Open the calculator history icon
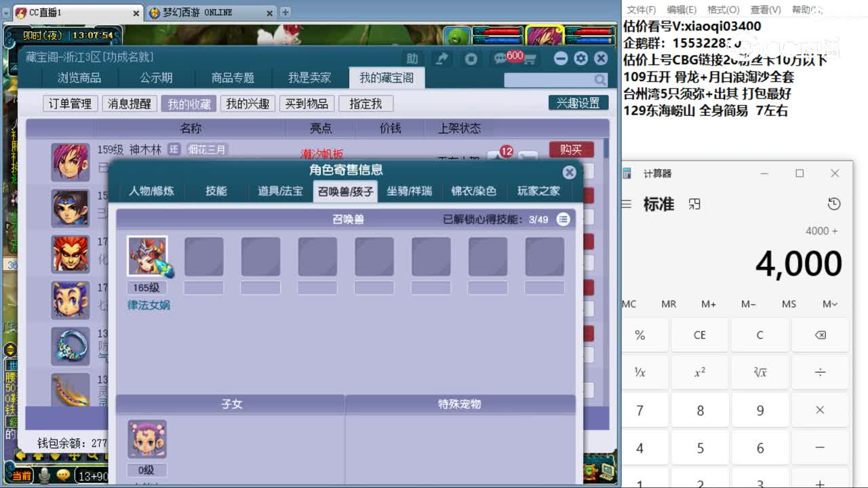Image resolution: width=868 pixels, height=488 pixels. [x=834, y=204]
